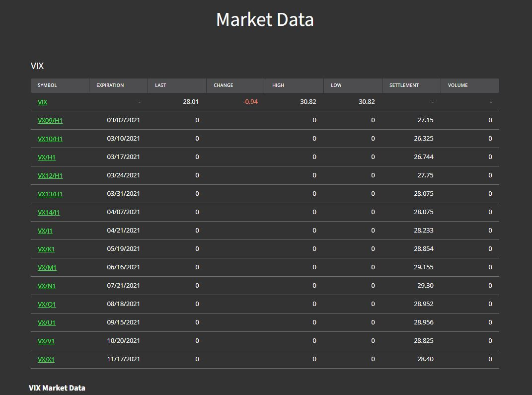This screenshot has height=395, width=532.
Task: Open the VX14/J1 futures link
Action: click(x=49, y=213)
